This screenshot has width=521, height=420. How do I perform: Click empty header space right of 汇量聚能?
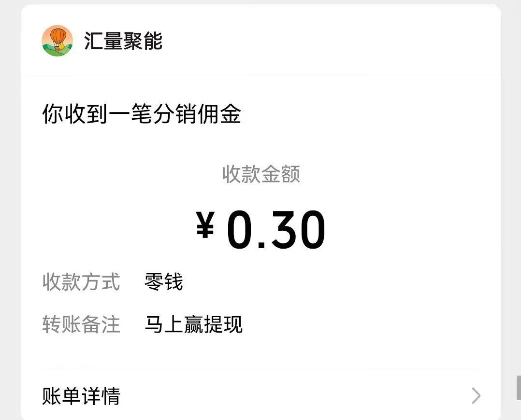tap(329, 41)
